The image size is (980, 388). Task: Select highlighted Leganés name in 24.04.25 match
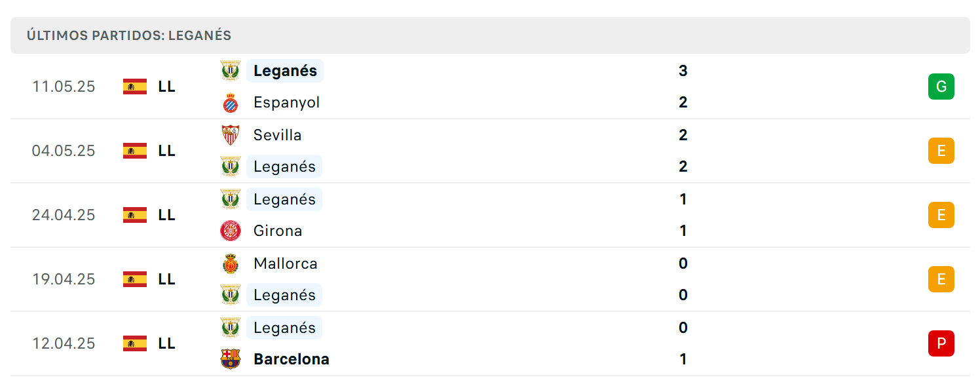click(x=284, y=199)
